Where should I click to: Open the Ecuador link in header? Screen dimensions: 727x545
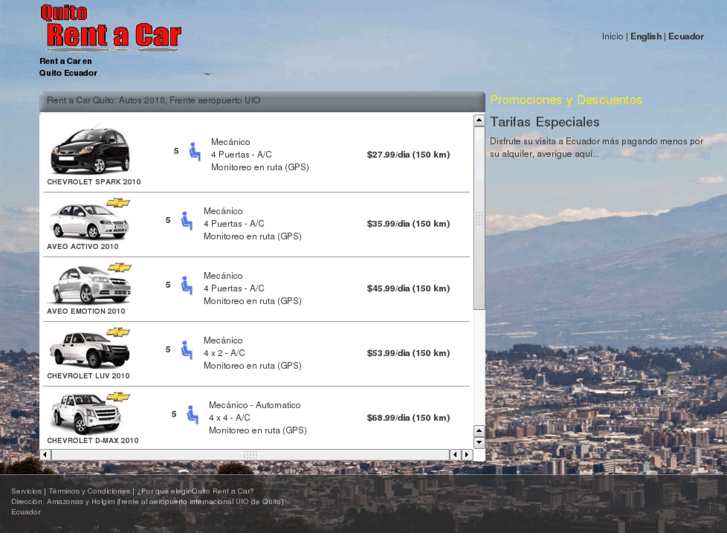tap(686, 36)
